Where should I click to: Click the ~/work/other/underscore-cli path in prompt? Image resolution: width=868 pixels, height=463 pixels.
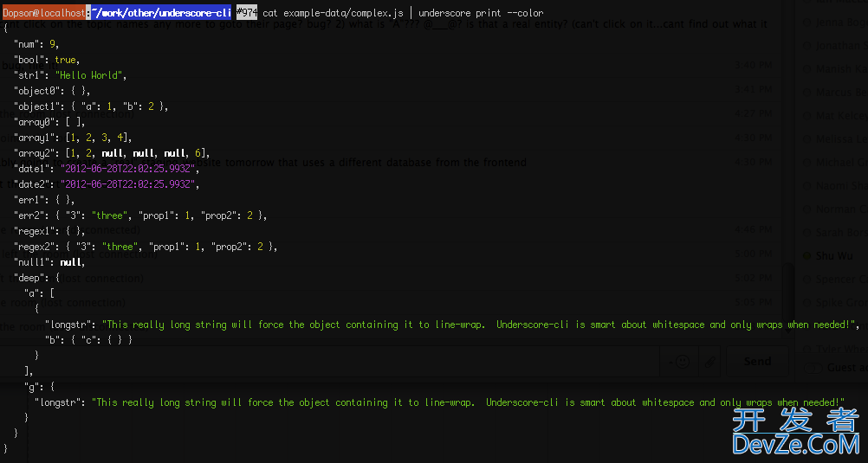[x=161, y=13]
